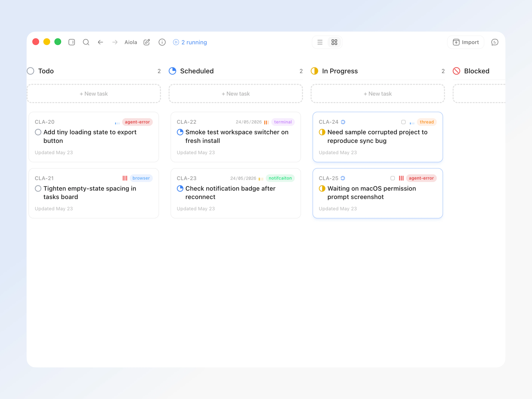The height and width of the screenshot is (399, 532).
Task: Toggle the sidebar panel icon
Action: click(72, 42)
